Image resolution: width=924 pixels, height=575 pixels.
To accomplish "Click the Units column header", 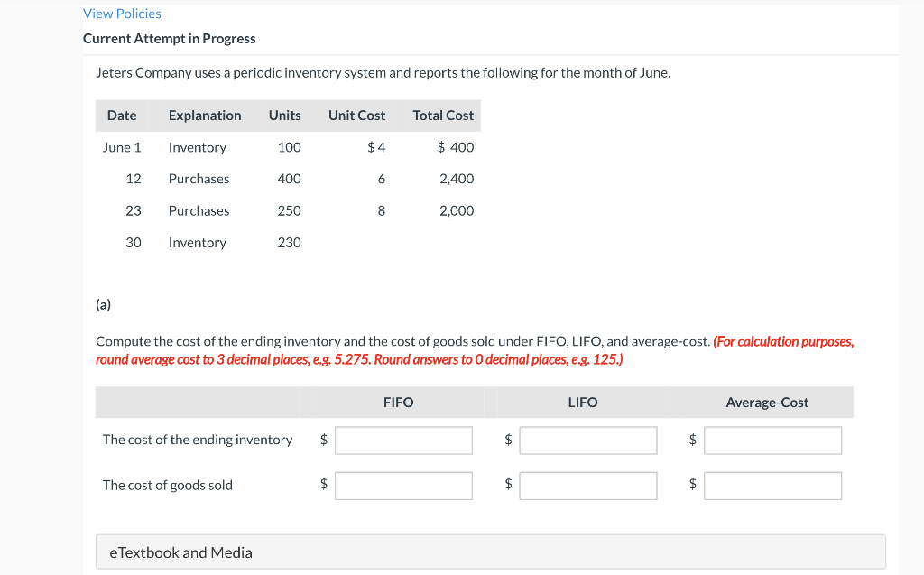I will [x=284, y=116].
